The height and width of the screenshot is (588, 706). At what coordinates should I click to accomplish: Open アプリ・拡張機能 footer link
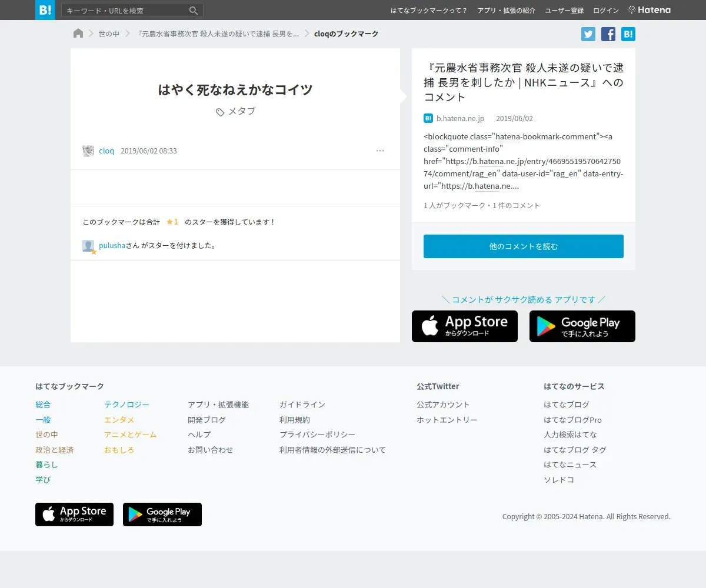[x=218, y=405]
